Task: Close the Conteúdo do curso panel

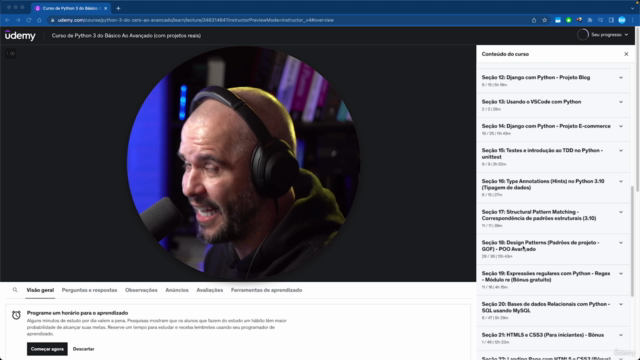Action: pos(626,54)
